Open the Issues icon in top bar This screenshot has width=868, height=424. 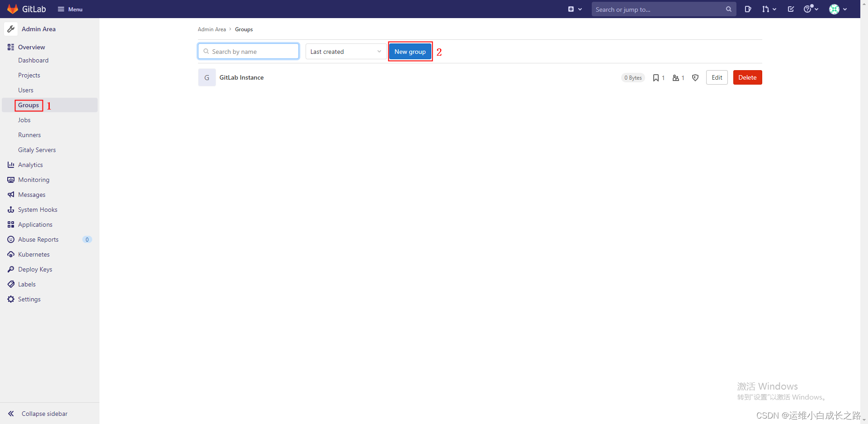click(x=748, y=9)
